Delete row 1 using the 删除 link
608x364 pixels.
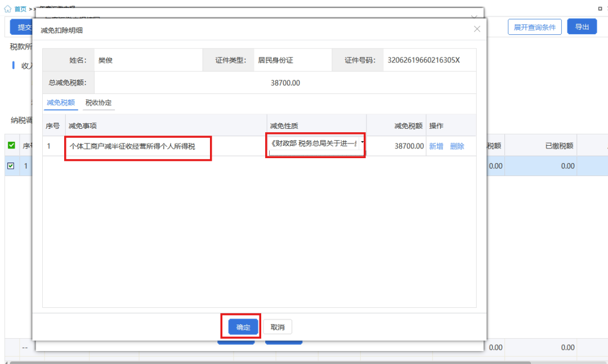[457, 146]
